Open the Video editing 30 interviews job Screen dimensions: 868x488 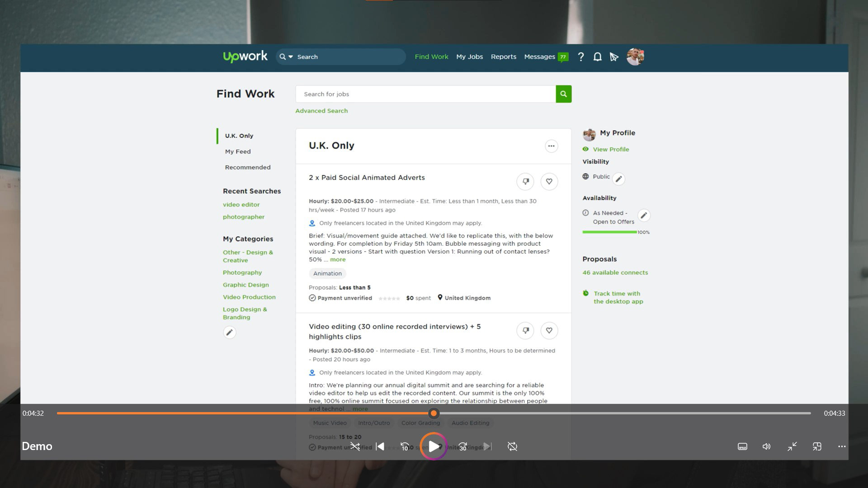(395, 332)
